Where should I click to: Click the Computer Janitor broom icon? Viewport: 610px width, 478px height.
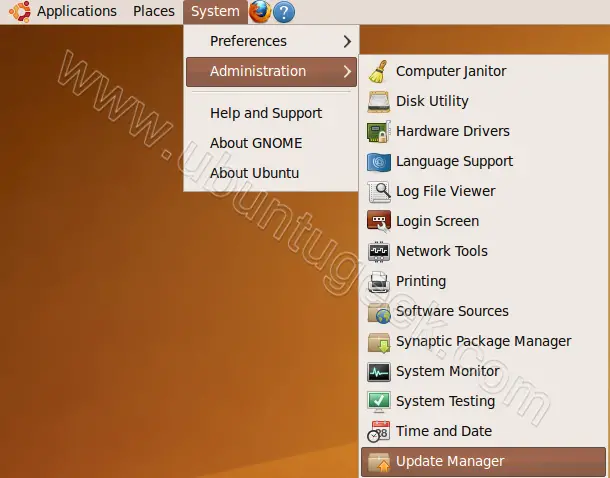(378, 72)
